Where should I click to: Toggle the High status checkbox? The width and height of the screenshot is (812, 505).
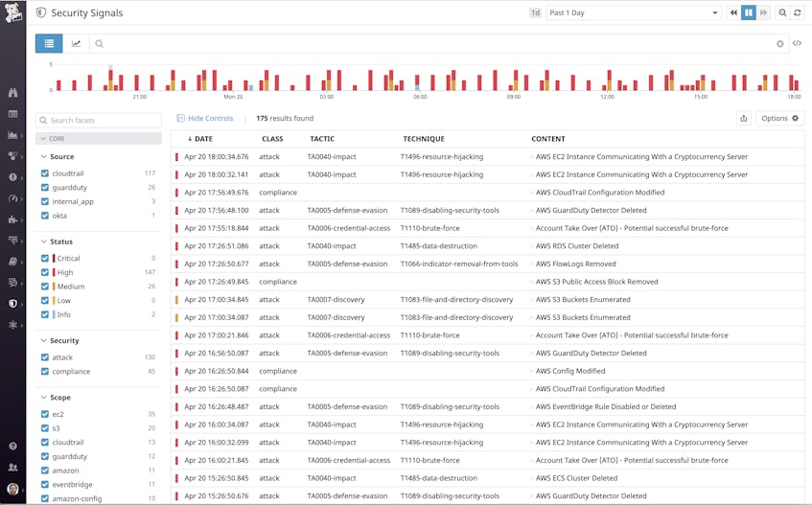point(45,272)
